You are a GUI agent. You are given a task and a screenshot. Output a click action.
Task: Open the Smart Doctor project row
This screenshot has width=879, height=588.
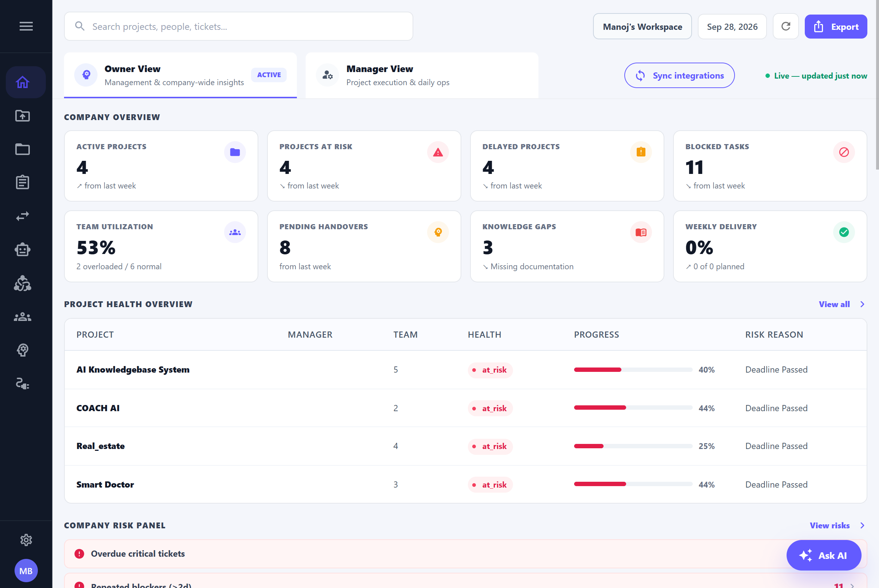465,485
